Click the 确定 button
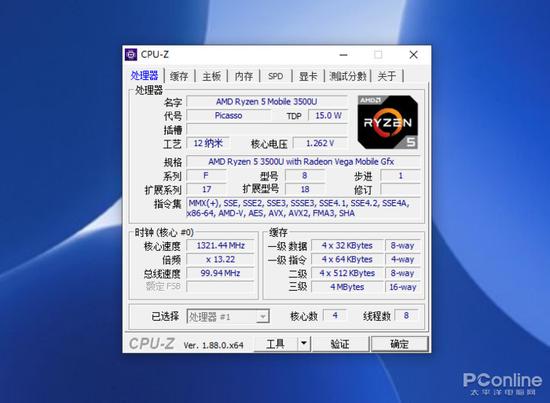This screenshot has width=550, height=403. pyautogui.click(x=400, y=344)
